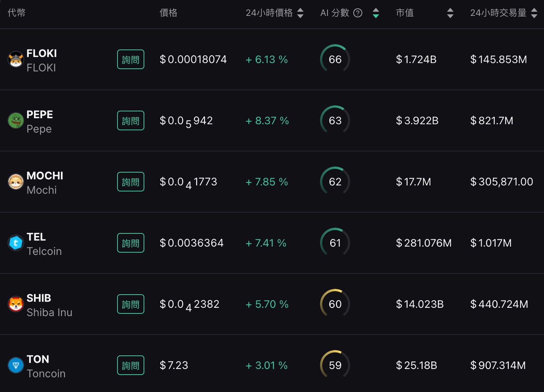
Task: Click PEPE's price value cell
Action: tap(186, 120)
